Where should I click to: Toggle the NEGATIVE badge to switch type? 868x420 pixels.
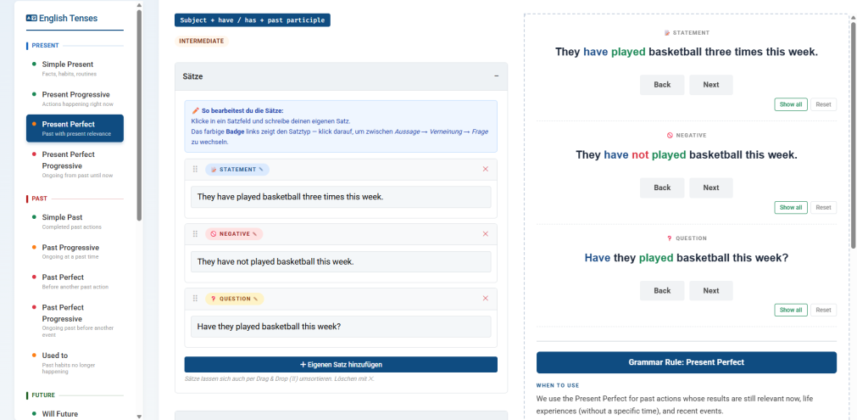point(233,234)
